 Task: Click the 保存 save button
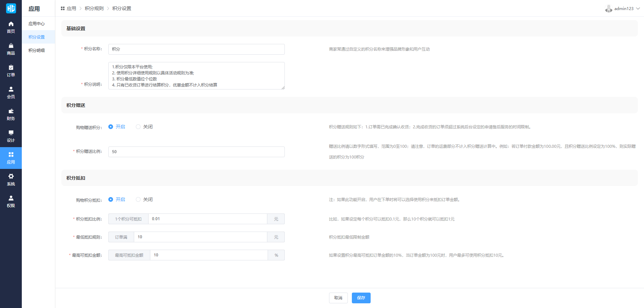pos(361,298)
